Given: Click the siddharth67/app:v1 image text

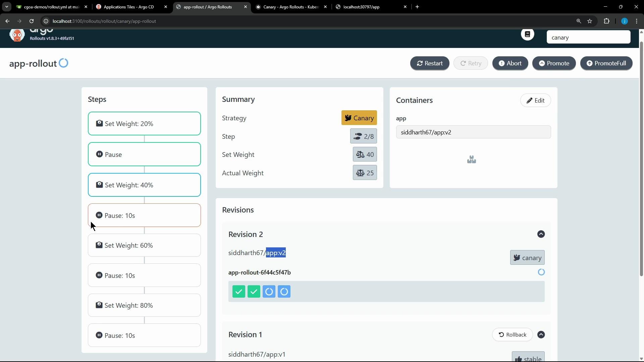Looking at the screenshot, I should click(x=257, y=354).
